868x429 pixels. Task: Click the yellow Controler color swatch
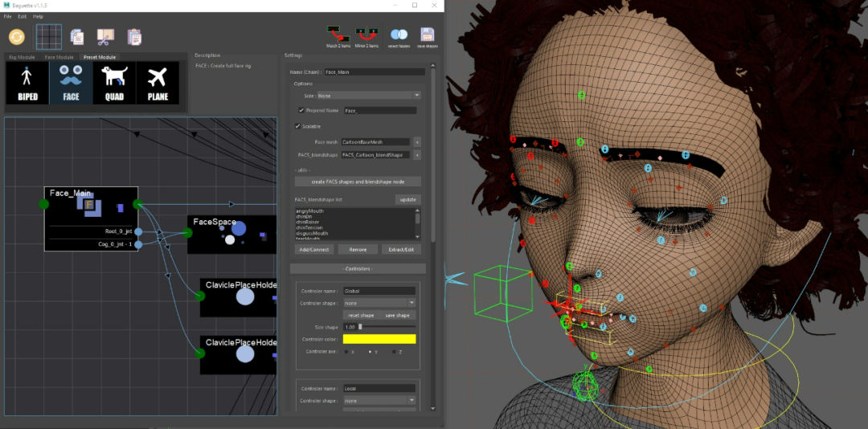(x=379, y=339)
